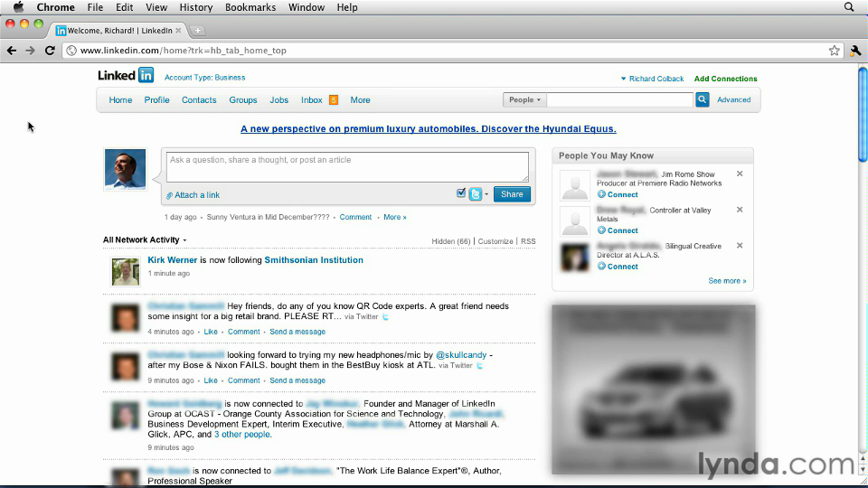The width and height of the screenshot is (868, 488).
Task: Bookmark page with the star icon
Action: click(x=835, y=51)
